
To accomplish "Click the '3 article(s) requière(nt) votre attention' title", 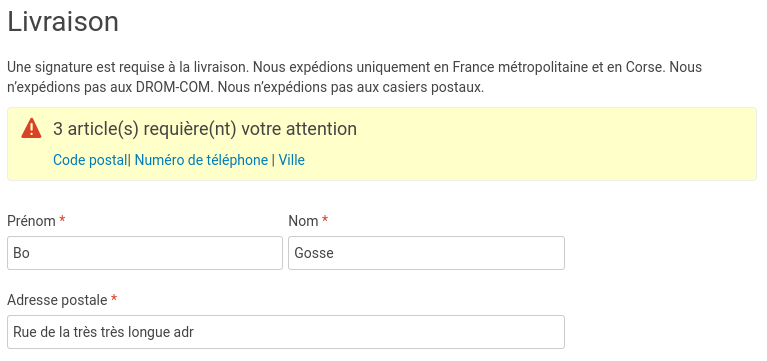I will point(204,129).
